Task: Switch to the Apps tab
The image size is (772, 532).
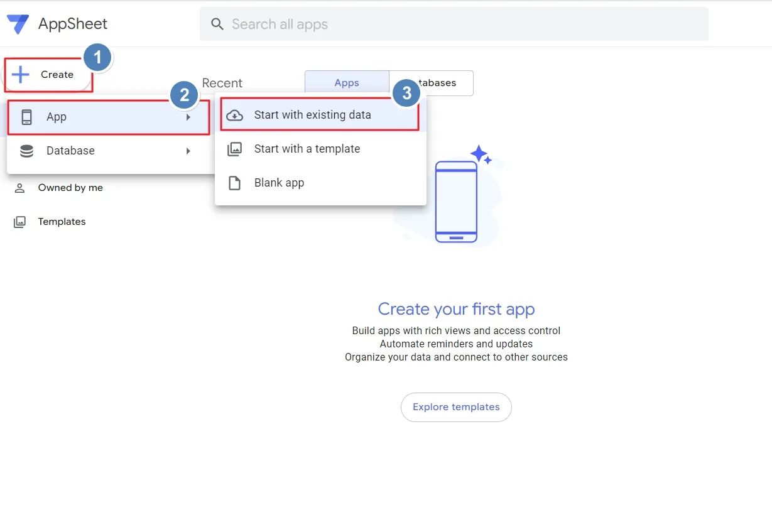Action: [x=347, y=83]
